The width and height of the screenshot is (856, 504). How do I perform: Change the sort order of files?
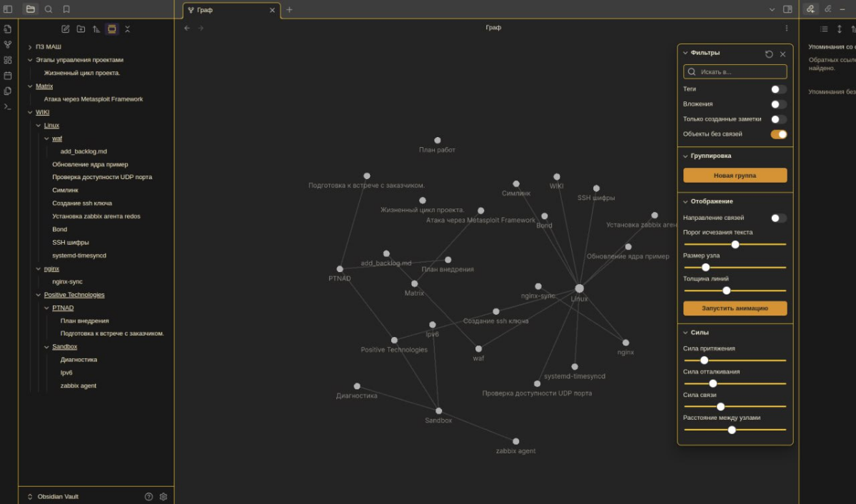96,29
